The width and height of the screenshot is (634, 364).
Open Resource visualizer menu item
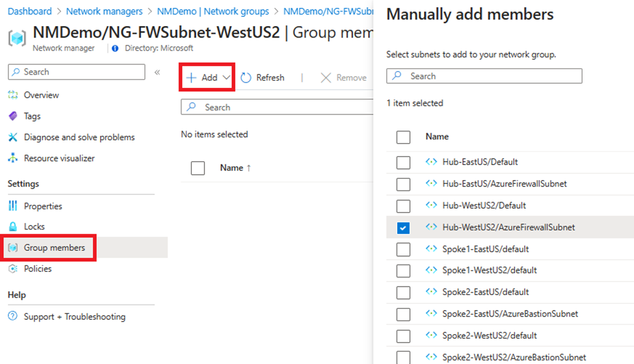click(x=59, y=159)
